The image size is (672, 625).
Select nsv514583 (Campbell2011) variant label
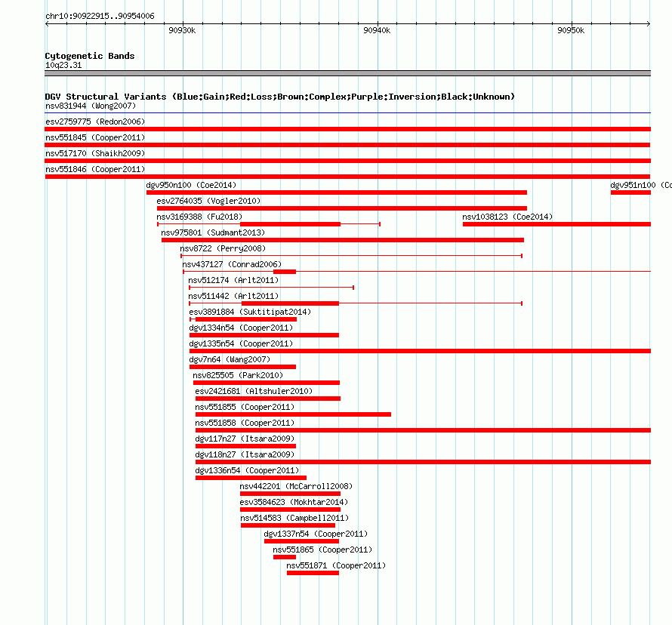tap(294, 518)
